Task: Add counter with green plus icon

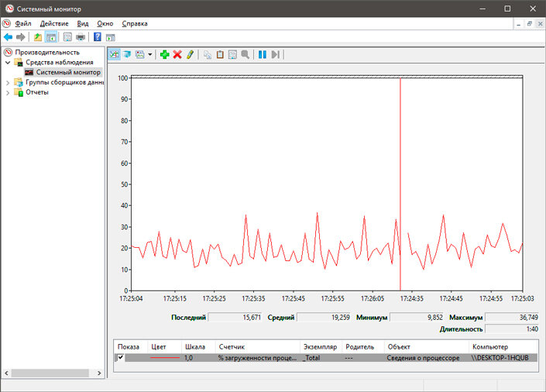Action: [165, 54]
